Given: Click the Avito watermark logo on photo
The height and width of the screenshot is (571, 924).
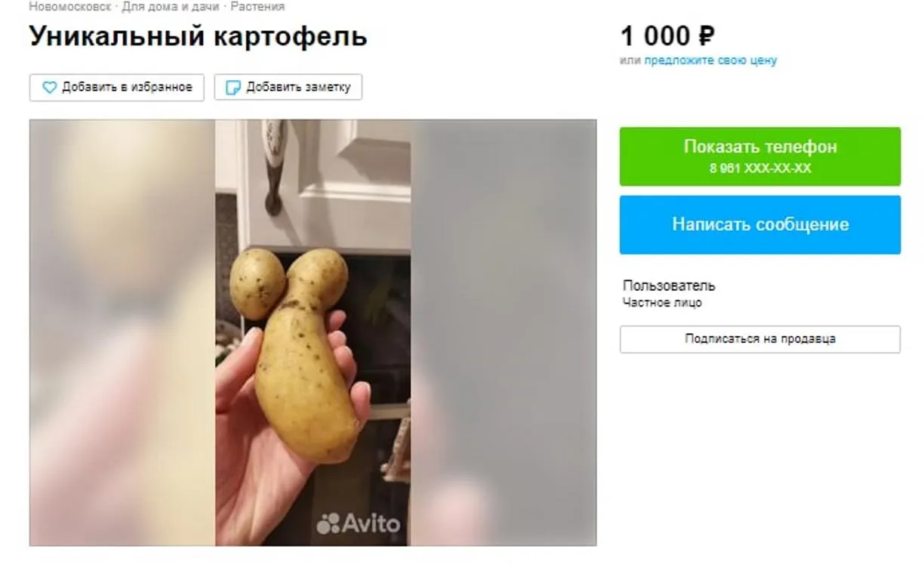Looking at the screenshot, I should click(359, 523).
